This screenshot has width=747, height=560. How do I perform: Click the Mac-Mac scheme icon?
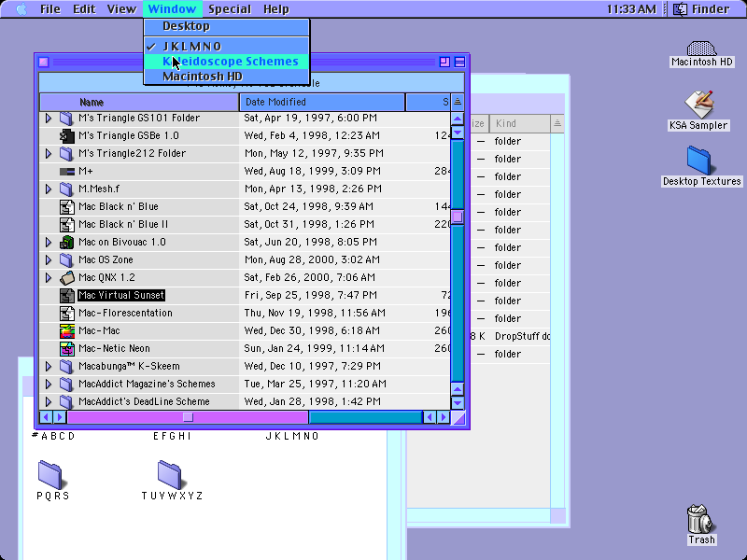66,330
